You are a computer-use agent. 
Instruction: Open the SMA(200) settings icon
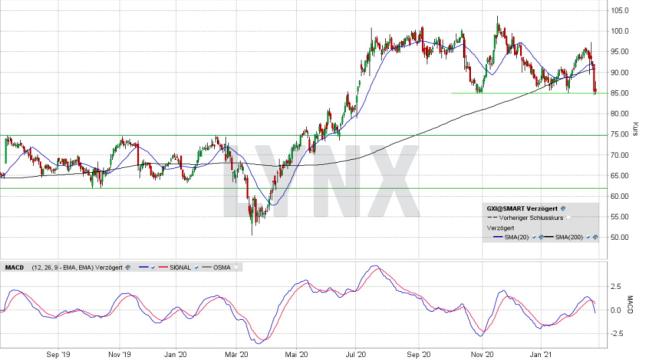pyautogui.click(x=595, y=237)
